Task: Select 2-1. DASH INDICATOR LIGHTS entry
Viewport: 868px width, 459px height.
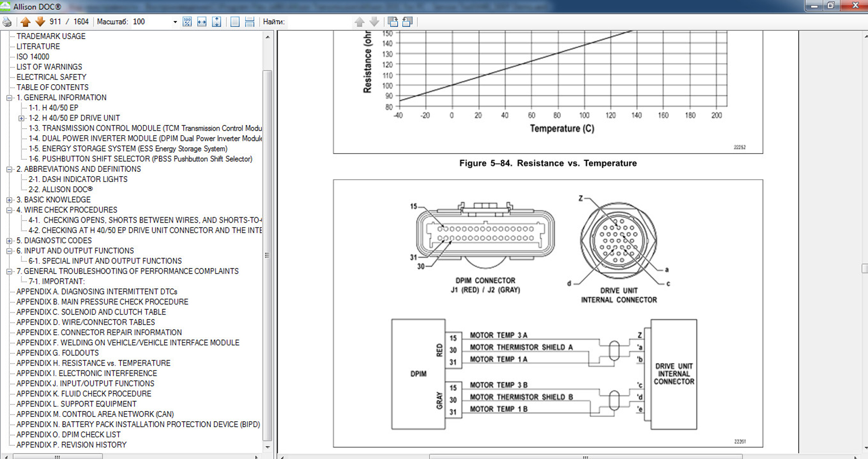Action: [x=78, y=180]
